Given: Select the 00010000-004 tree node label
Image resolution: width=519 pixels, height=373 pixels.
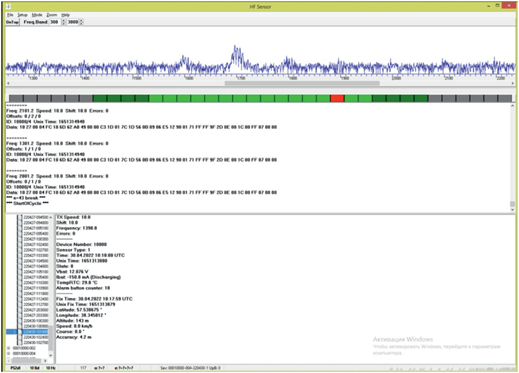Looking at the screenshot, I should 24,353.
